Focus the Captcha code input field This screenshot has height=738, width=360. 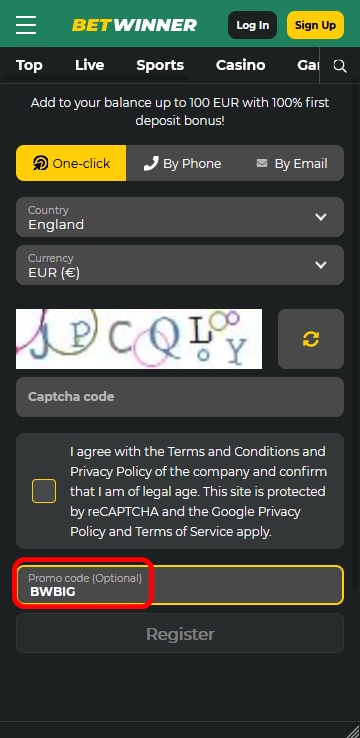(180, 397)
